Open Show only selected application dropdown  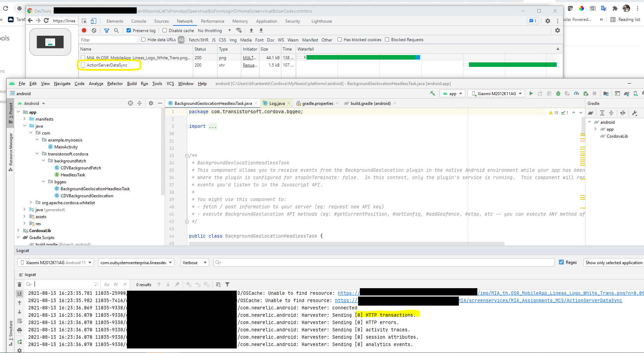[614, 262]
